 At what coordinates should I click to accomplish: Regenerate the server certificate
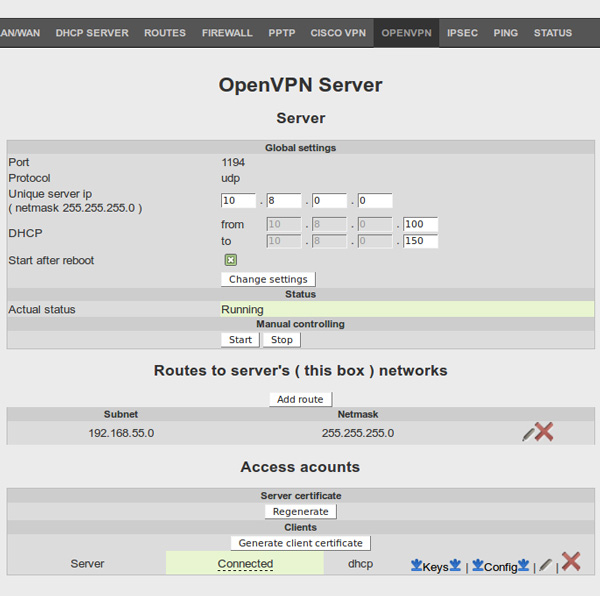[x=301, y=511]
